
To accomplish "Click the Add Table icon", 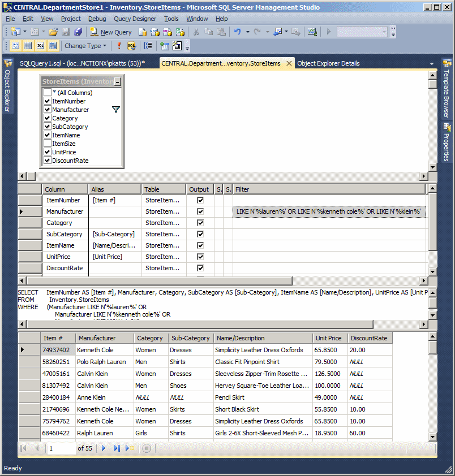I will pyautogui.click(x=165, y=46).
